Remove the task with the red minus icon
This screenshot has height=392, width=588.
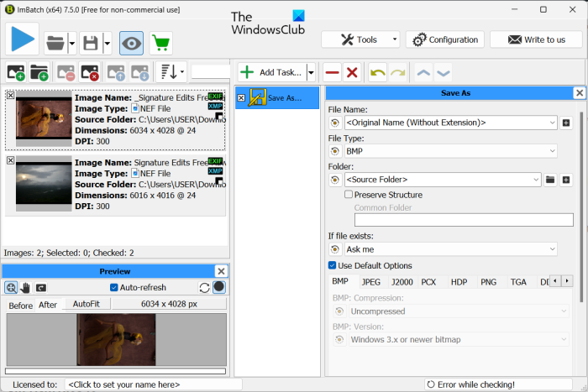pos(333,72)
